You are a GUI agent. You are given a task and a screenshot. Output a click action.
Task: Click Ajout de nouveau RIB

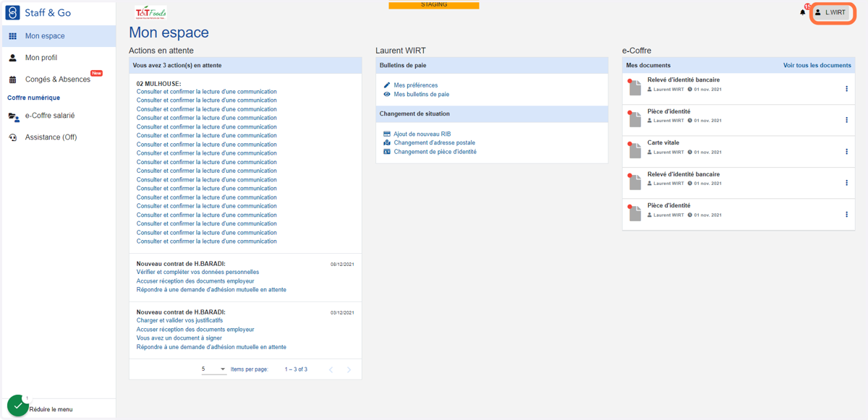(x=422, y=134)
